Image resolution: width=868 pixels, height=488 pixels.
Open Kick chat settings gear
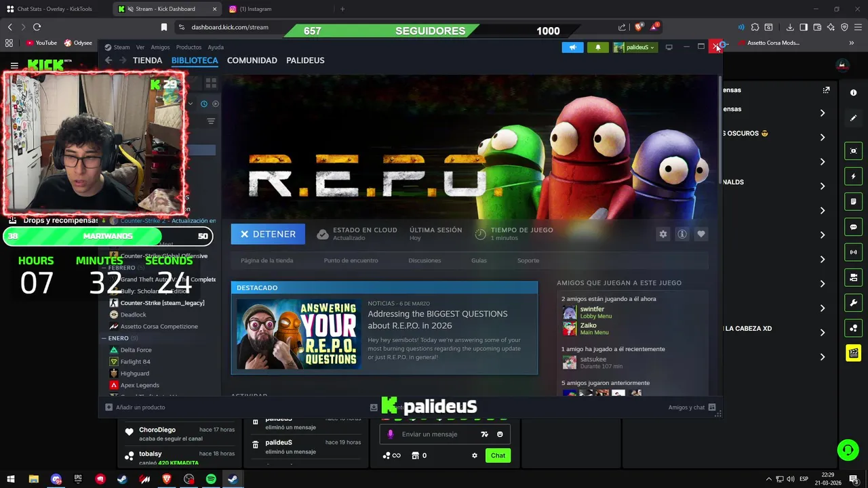(x=475, y=455)
